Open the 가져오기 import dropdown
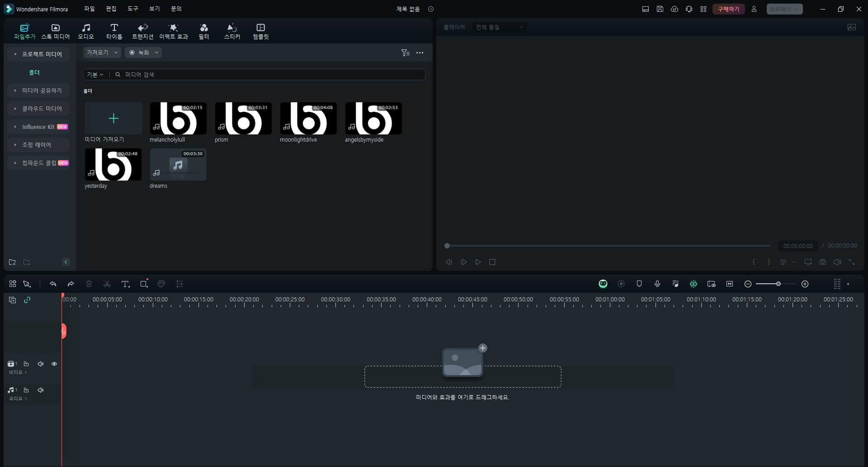 pos(102,52)
